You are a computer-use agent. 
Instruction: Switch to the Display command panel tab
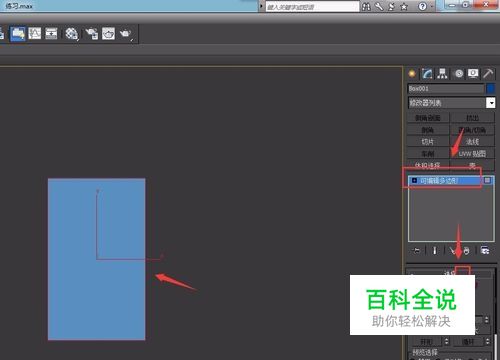click(473, 73)
